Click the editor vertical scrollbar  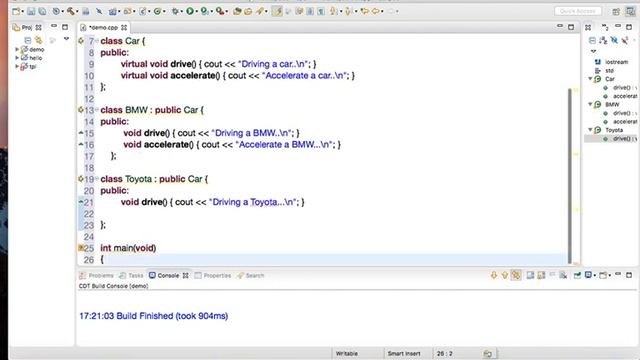coord(570,176)
